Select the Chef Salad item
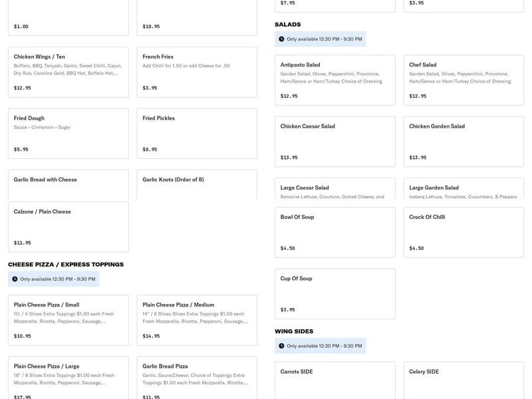 click(463, 80)
